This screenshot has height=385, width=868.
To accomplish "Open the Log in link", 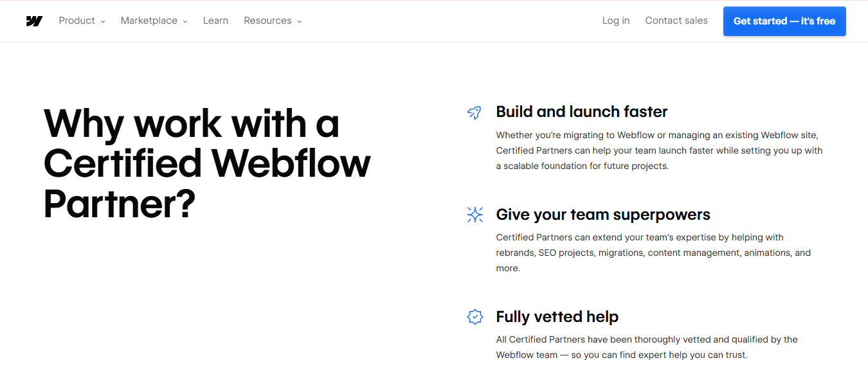I will (616, 21).
